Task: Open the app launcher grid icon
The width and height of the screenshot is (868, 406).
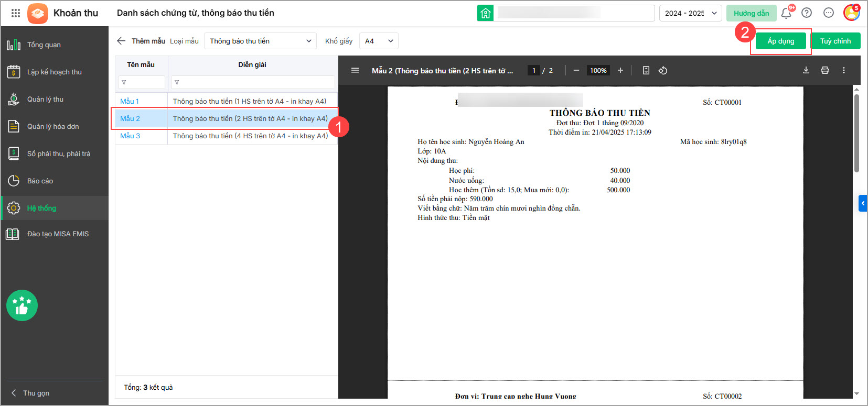Action: click(16, 13)
